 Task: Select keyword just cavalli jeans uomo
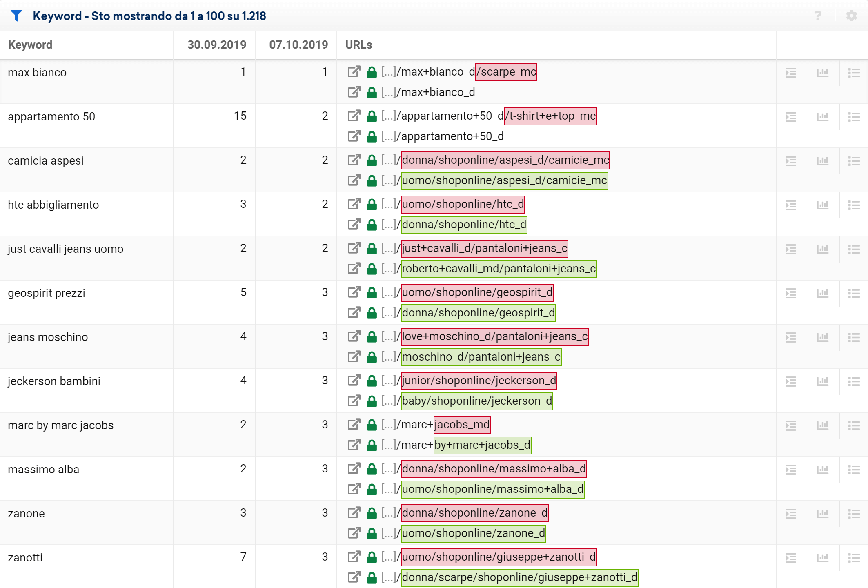(65, 249)
